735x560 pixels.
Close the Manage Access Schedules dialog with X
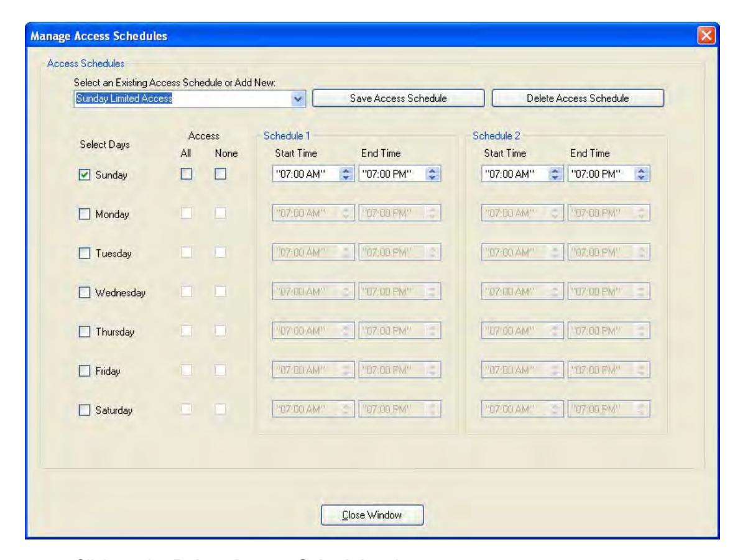coord(706,35)
